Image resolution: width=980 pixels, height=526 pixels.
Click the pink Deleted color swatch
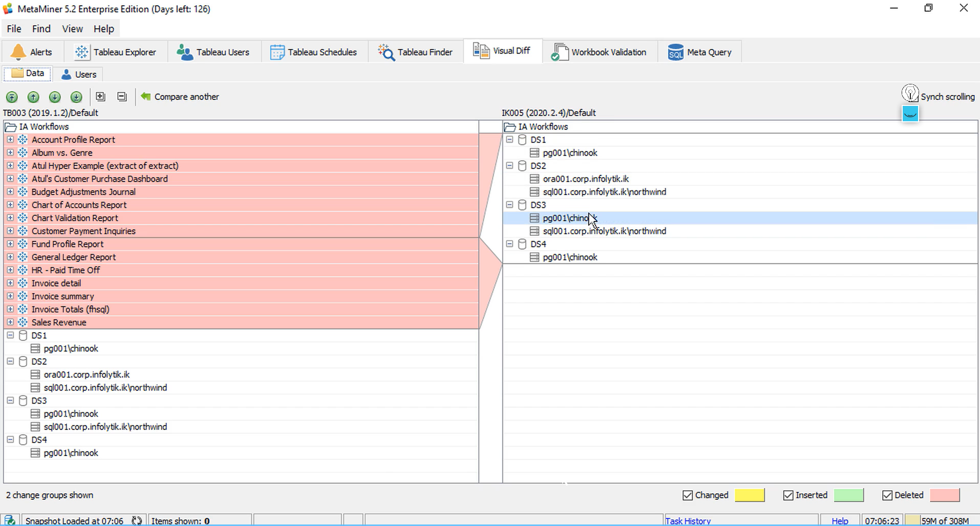pyautogui.click(x=945, y=495)
